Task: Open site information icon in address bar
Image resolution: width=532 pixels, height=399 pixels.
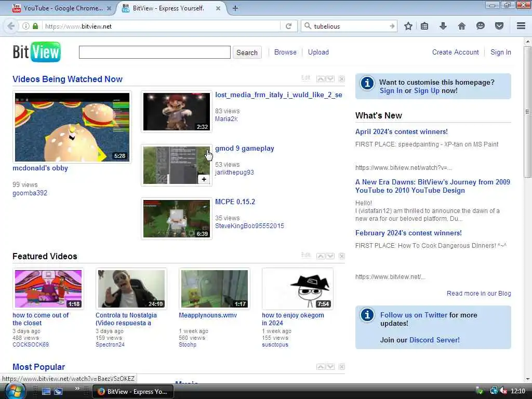Action: pos(26,26)
